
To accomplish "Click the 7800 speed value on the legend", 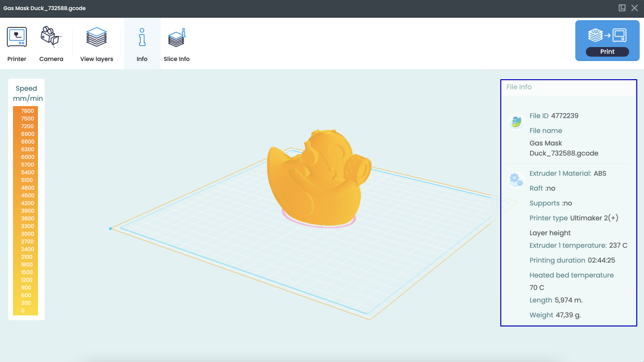I will pos(26,111).
